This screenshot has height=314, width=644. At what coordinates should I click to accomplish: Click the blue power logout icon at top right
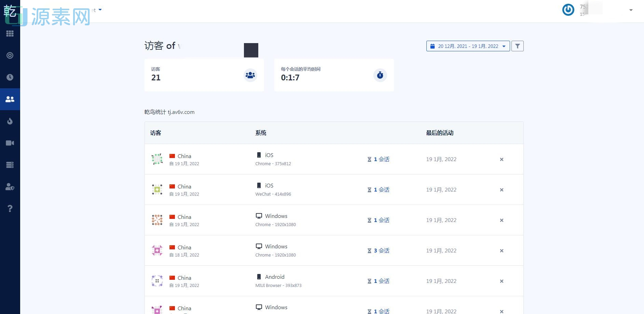(x=568, y=10)
